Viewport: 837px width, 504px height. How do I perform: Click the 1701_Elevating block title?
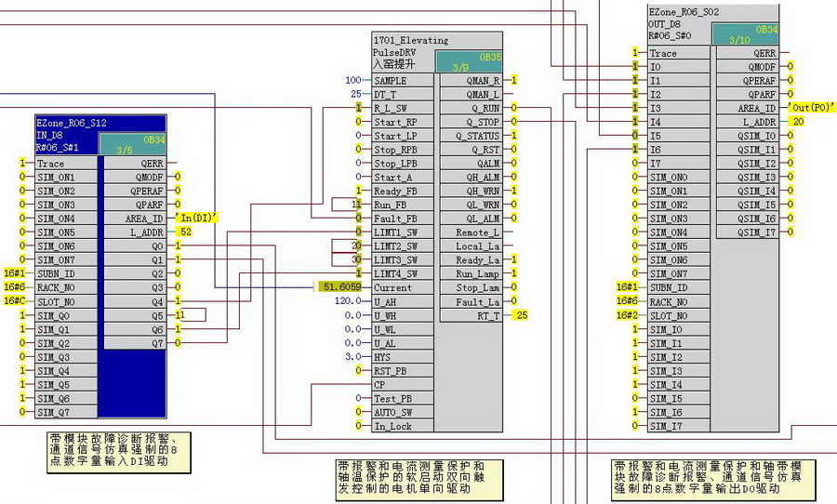pyautogui.click(x=410, y=40)
